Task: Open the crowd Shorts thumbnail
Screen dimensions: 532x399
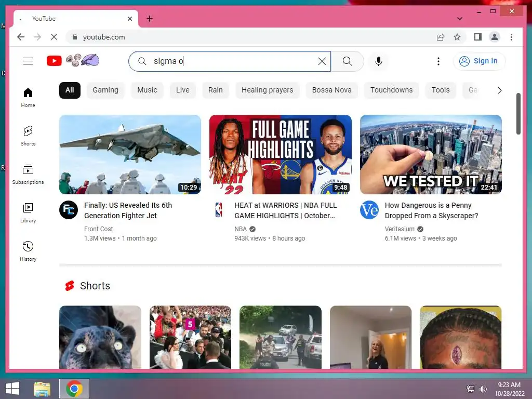Action: tap(190, 337)
